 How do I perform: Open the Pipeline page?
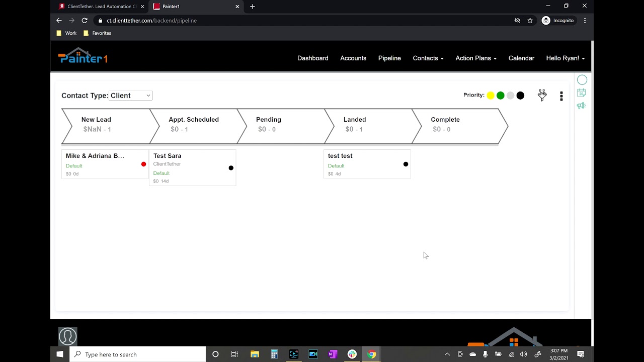[x=389, y=58]
